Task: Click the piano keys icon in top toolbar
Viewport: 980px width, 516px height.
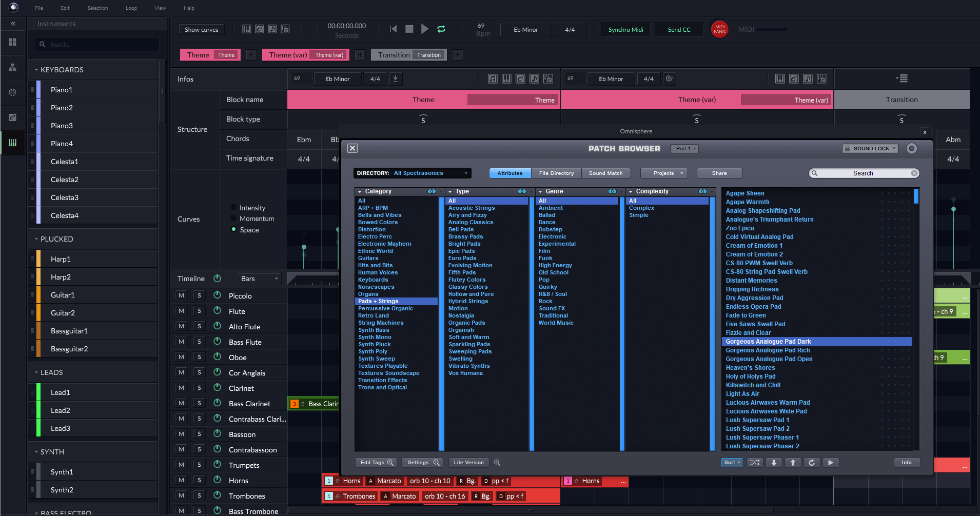Action: click(x=247, y=29)
